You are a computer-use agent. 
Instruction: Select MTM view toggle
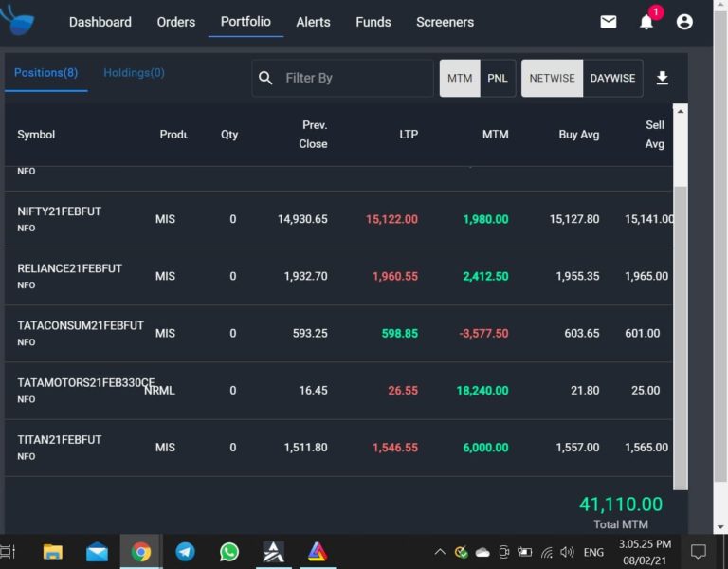click(460, 78)
